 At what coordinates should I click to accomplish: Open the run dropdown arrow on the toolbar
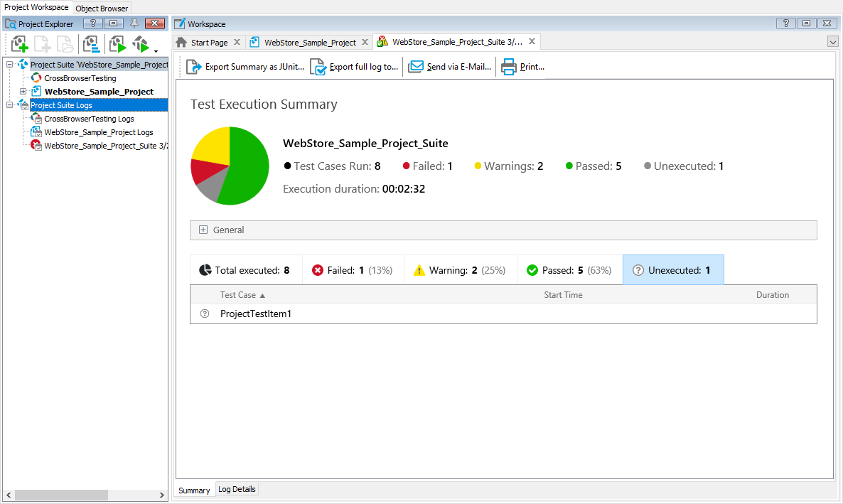(156, 48)
